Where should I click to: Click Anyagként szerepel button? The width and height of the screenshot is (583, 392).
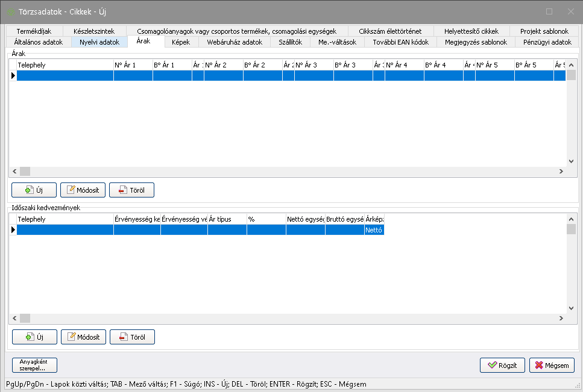(x=34, y=365)
